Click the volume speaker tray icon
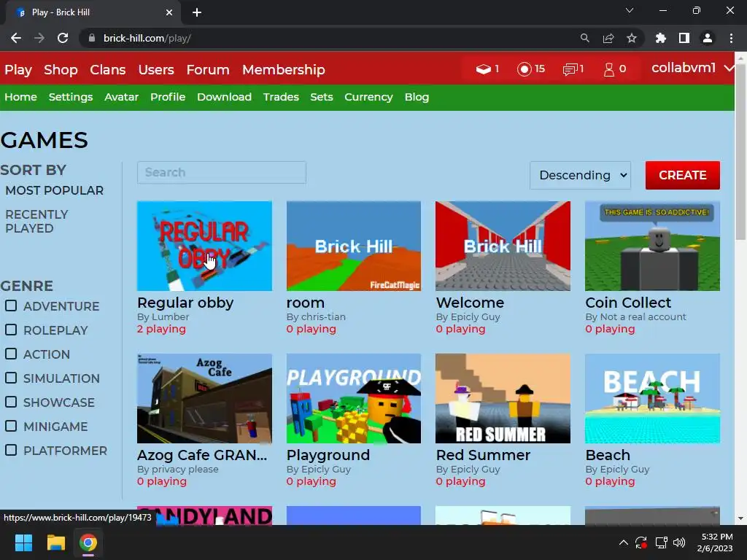Image resolution: width=747 pixels, height=560 pixels. (679, 542)
